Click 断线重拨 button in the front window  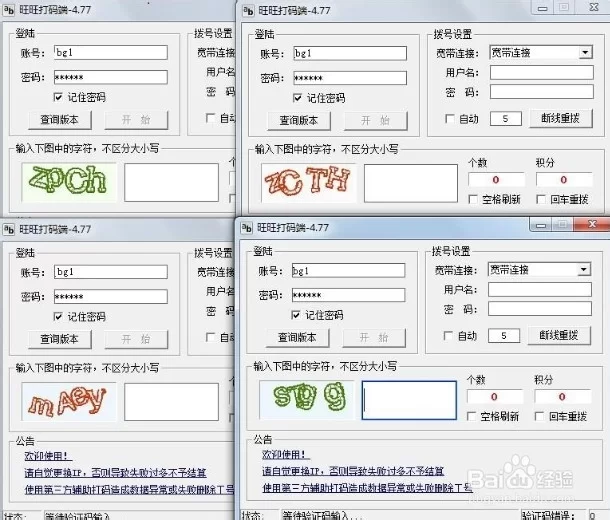coord(559,336)
